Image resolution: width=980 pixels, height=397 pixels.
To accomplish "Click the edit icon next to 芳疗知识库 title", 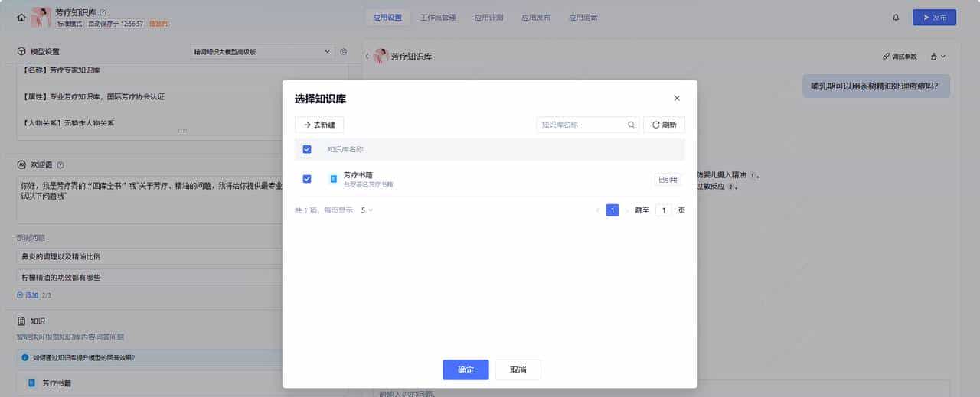I will (103, 12).
